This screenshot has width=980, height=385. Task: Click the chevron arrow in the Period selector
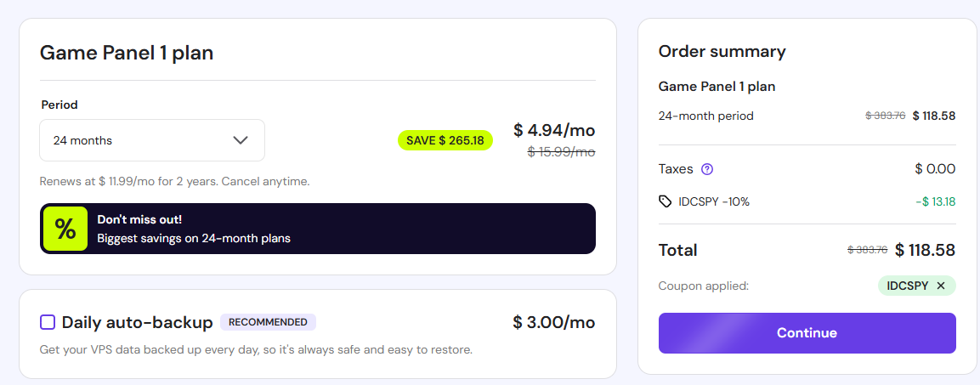(241, 140)
